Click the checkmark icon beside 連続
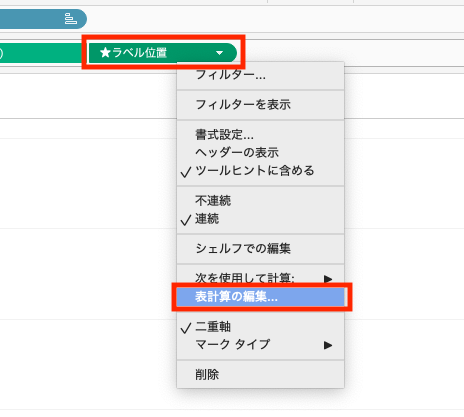The height and width of the screenshot is (417, 464). (x=186, y=220)
